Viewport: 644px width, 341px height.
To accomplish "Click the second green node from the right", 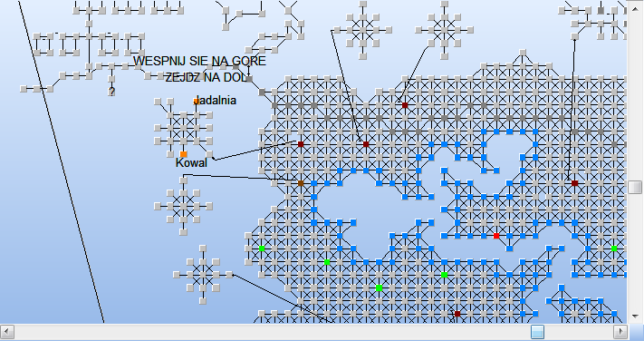I will (x=444, y=275).
